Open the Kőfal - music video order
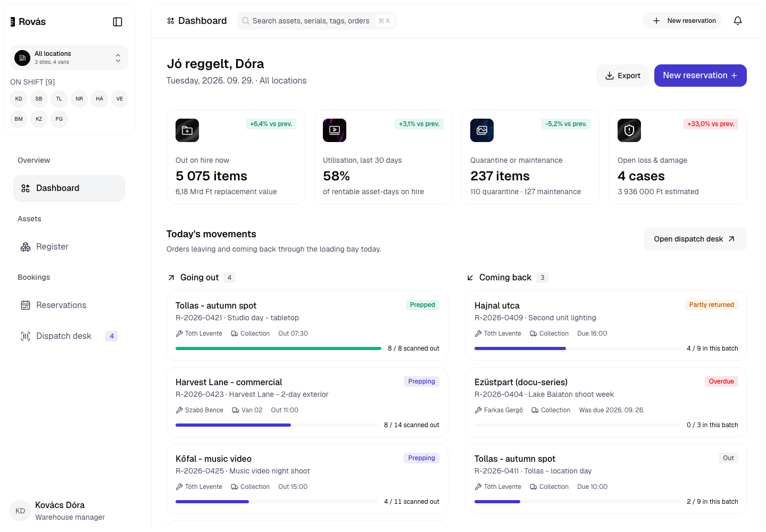Viewport: 766px width, 532px height. pyautogui.click(x=307, y=479)
